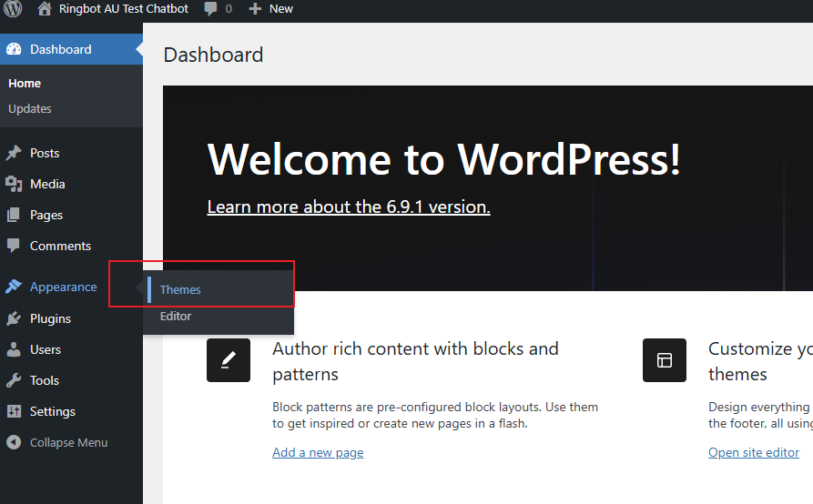Open the Settings menu label
Screen dimensions: 813x504
coord(53,412)
